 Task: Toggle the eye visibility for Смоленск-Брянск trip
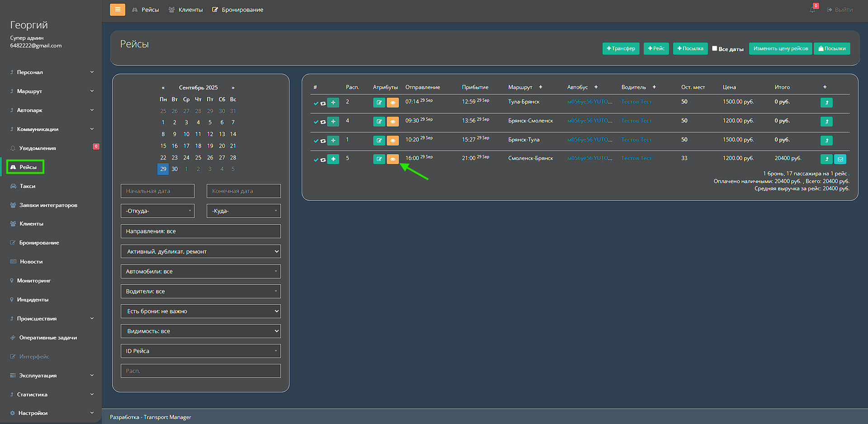point(393,159)
